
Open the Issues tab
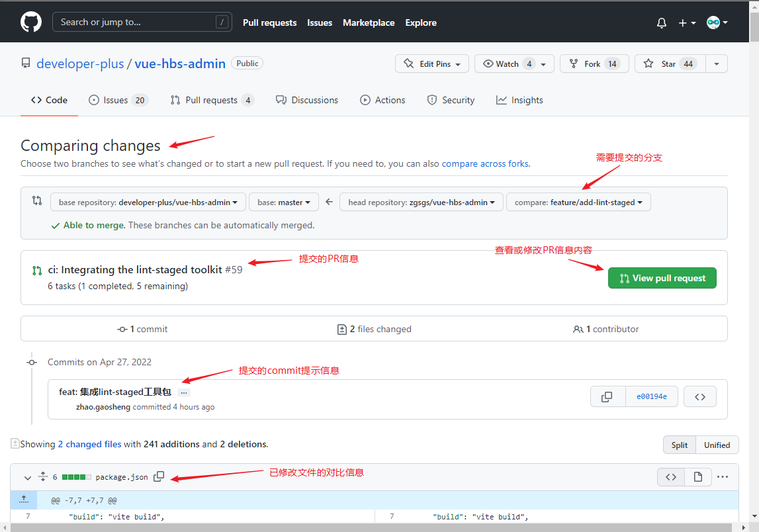(118, 100)
